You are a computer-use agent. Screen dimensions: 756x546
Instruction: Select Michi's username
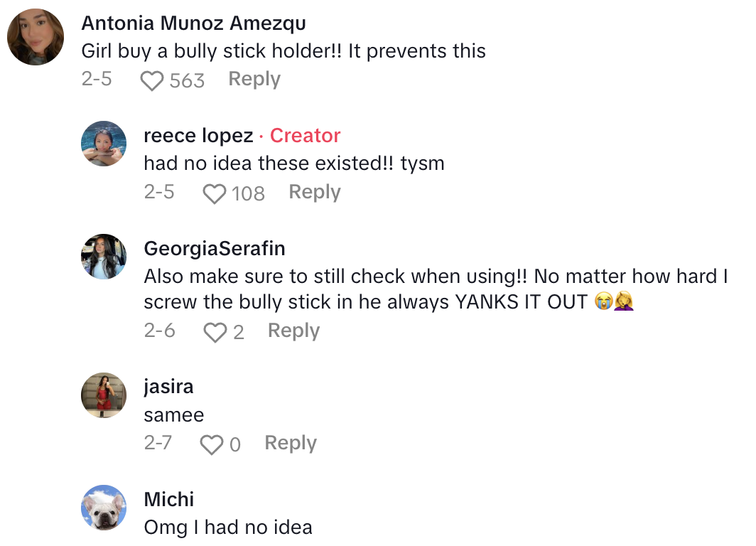[x=169, y=499]
